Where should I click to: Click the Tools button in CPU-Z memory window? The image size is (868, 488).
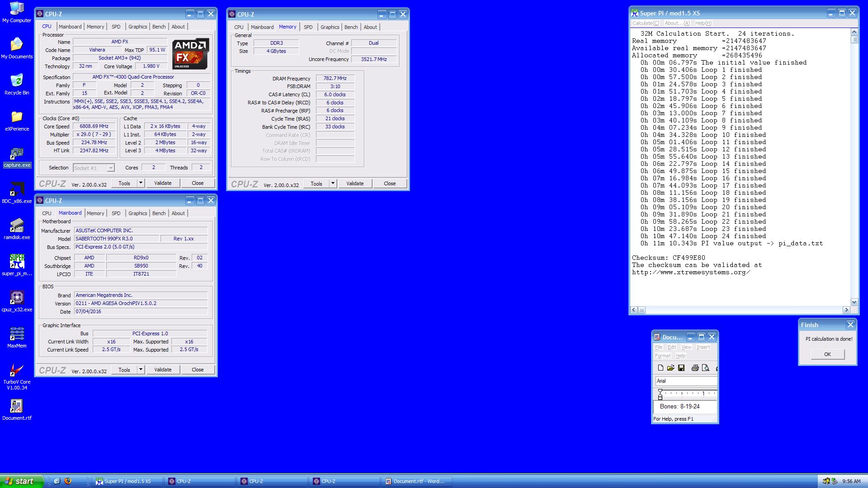tap(316, 183)
